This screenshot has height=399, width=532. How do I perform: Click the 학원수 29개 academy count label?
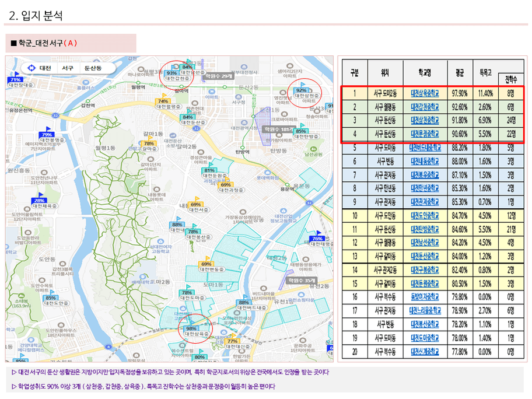219,76
